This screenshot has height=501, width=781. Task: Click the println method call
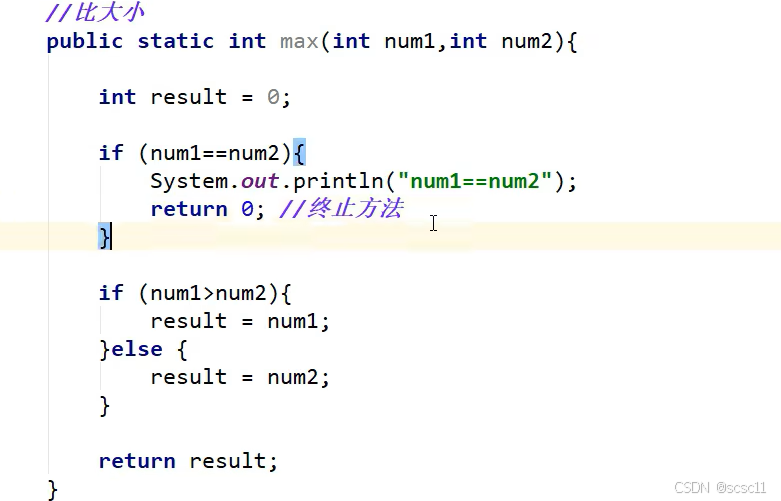click(x=338, y=181)
